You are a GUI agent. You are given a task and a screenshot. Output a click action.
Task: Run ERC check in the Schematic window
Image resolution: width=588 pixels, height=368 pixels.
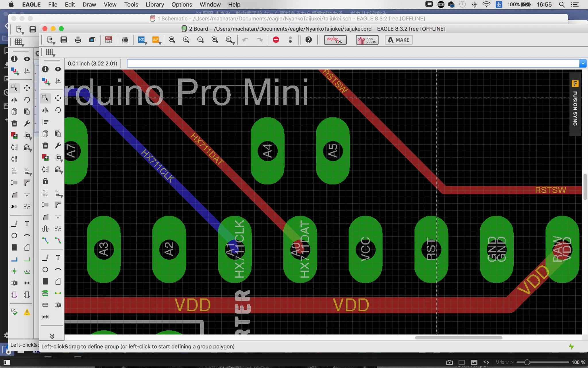point(14,312)
